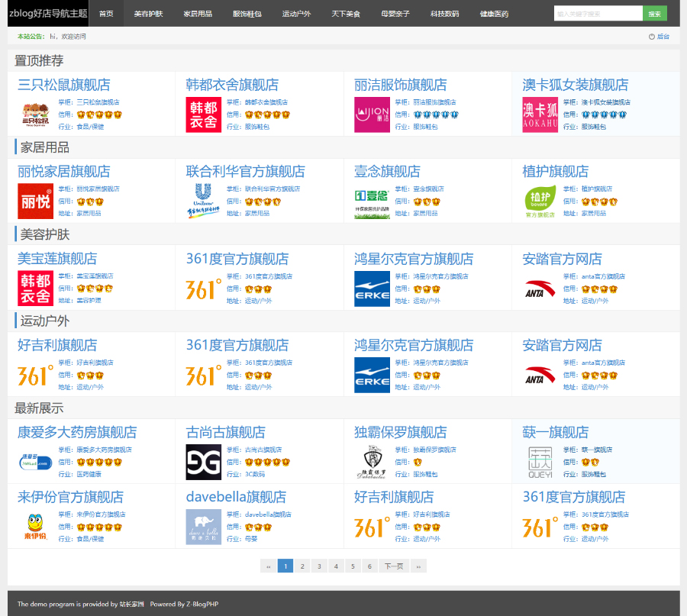This screenshot has width=687, height=616.
Task: Click the ANTA logo in 美容护肤 section
Action: (x=540, y=289)
